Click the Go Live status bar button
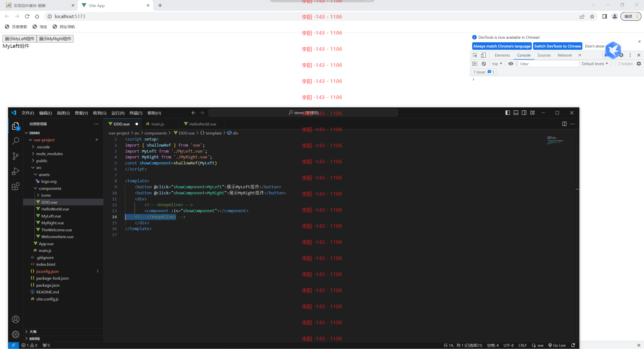This screenshot has height=349, width=644. point(557,345)
